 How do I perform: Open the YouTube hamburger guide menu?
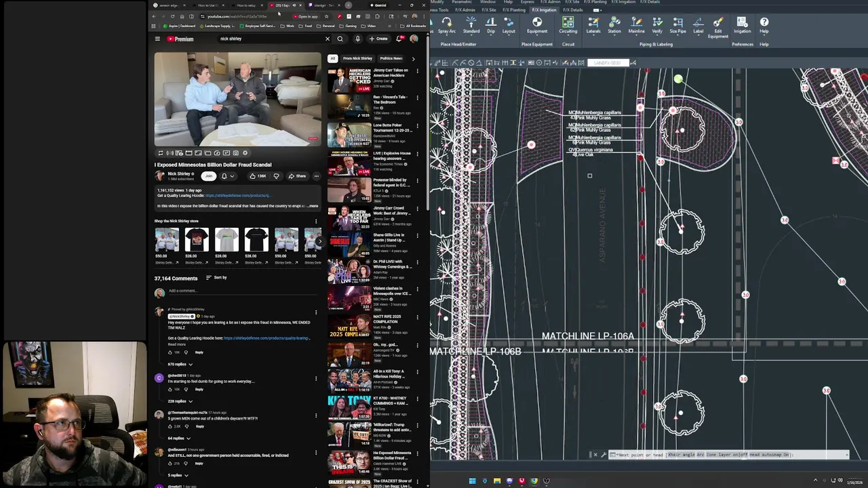pyautogui.click(x=157, y=39)
